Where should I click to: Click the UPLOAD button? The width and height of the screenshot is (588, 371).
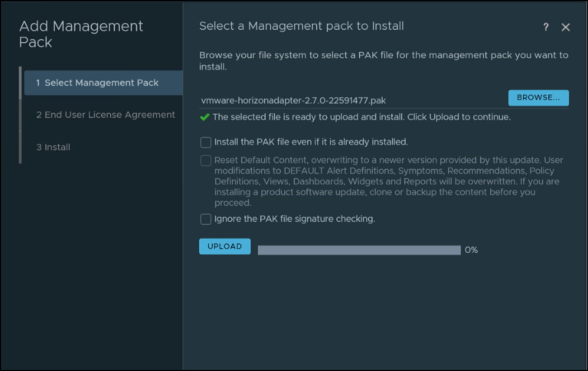click(x=224, y=246)
